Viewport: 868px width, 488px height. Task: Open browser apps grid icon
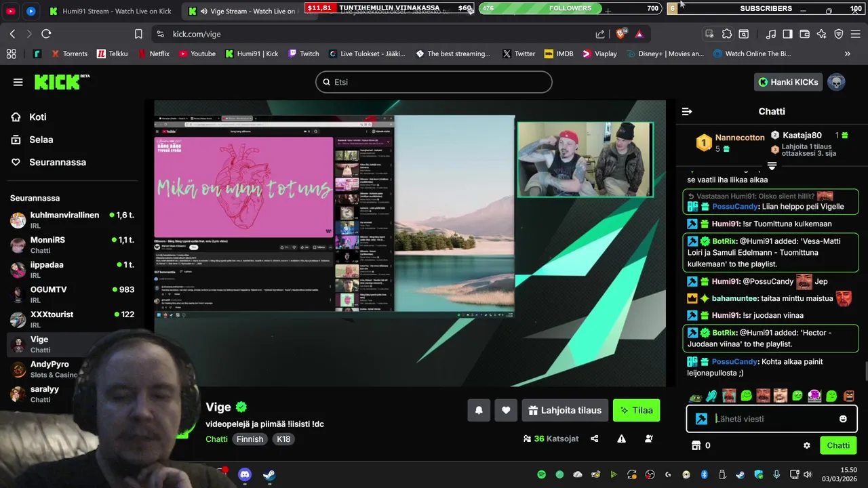[x=11, y=54]
